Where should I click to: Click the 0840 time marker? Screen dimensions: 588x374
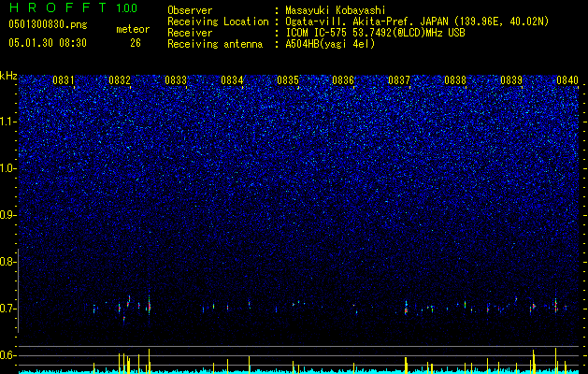coord(567,79)
